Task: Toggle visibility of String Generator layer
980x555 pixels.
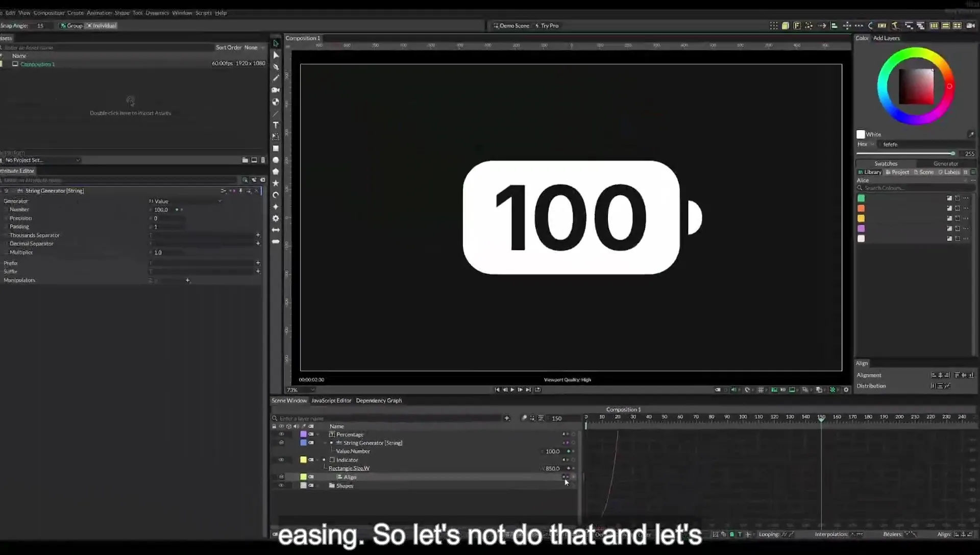Action: pyautogui.click(x=281, y=443)
